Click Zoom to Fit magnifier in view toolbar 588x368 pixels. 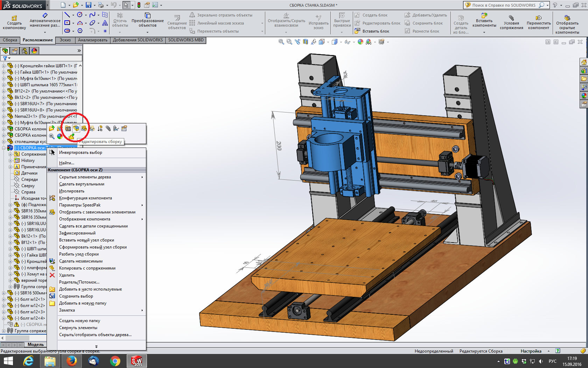[281, 42]
